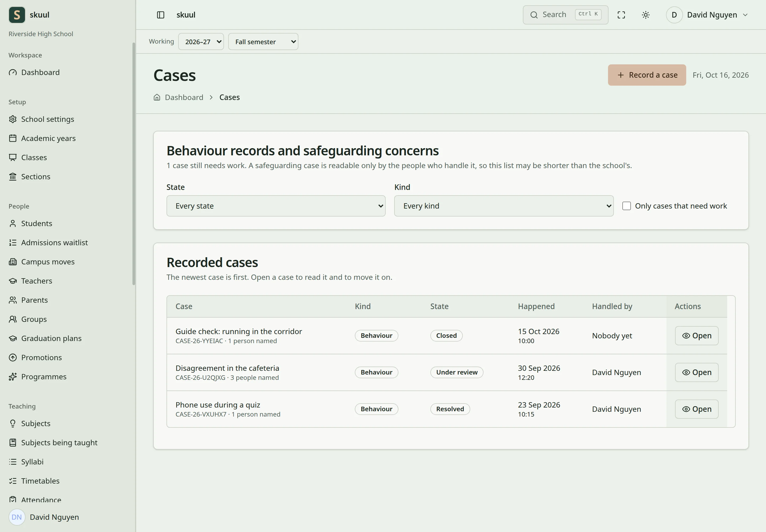This screenshot has height=532, width=766.
Task: Open the Phone use during quiz case
Action: (x=697, y=409)
